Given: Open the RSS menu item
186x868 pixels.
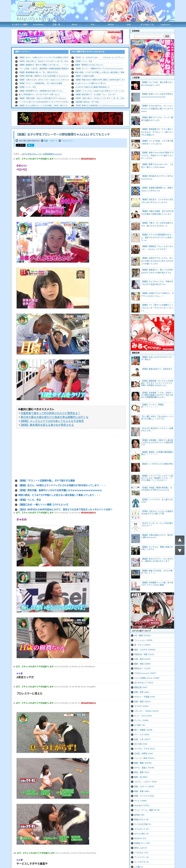Looking at the screenshot, I should click(x=93, y=25).
